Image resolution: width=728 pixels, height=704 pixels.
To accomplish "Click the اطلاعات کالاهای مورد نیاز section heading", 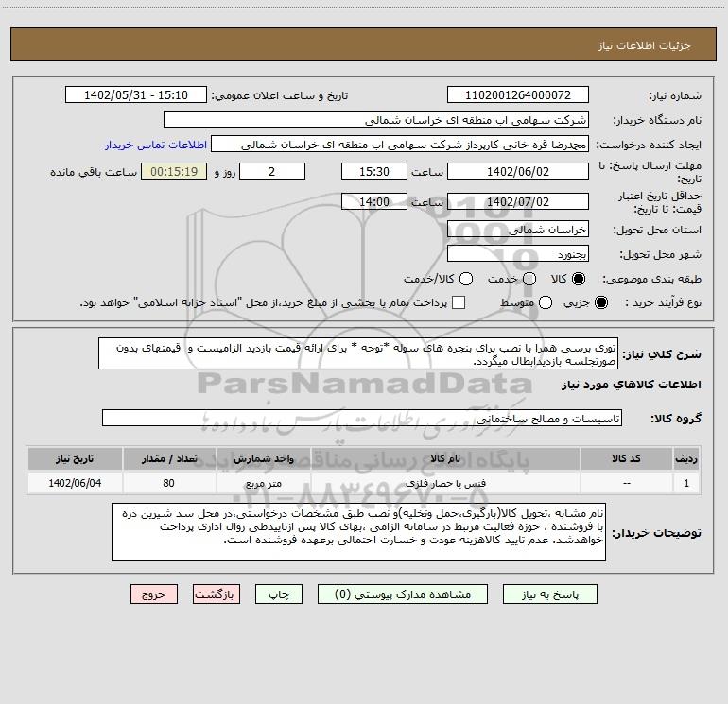I will (x=631, y=385).
